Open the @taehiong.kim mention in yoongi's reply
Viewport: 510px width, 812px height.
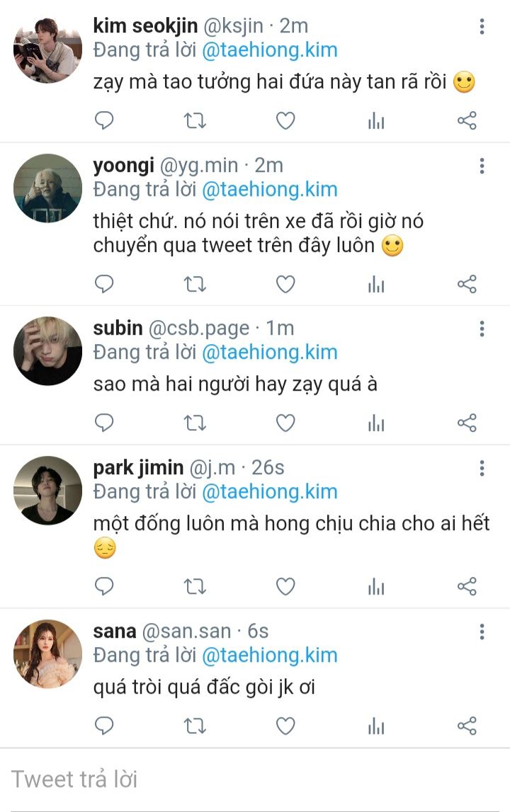(269, 190)
